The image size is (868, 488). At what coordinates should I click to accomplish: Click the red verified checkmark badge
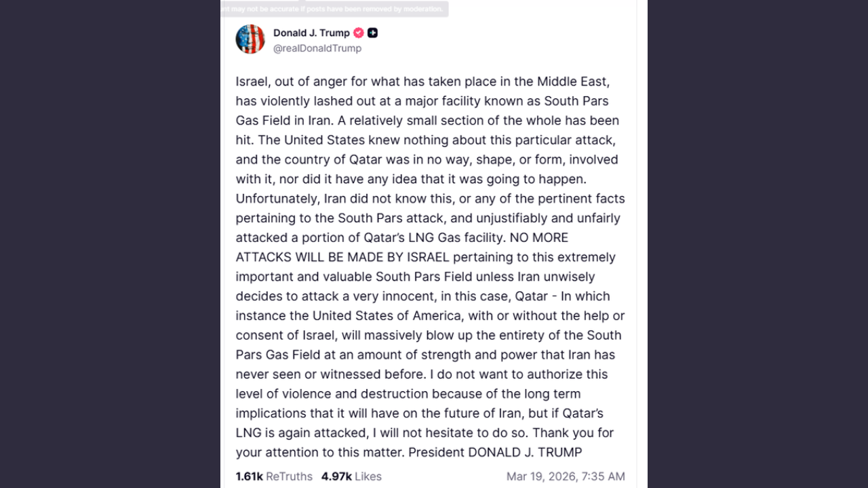tap(359, 33)
